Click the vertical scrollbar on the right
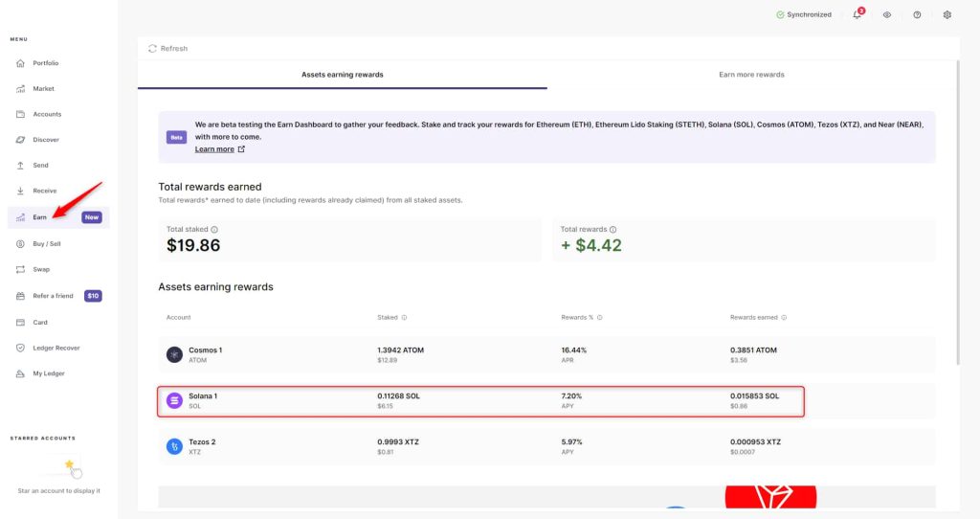Image resolution: width=980 pixels, height=519 pixels. point(958,211)
